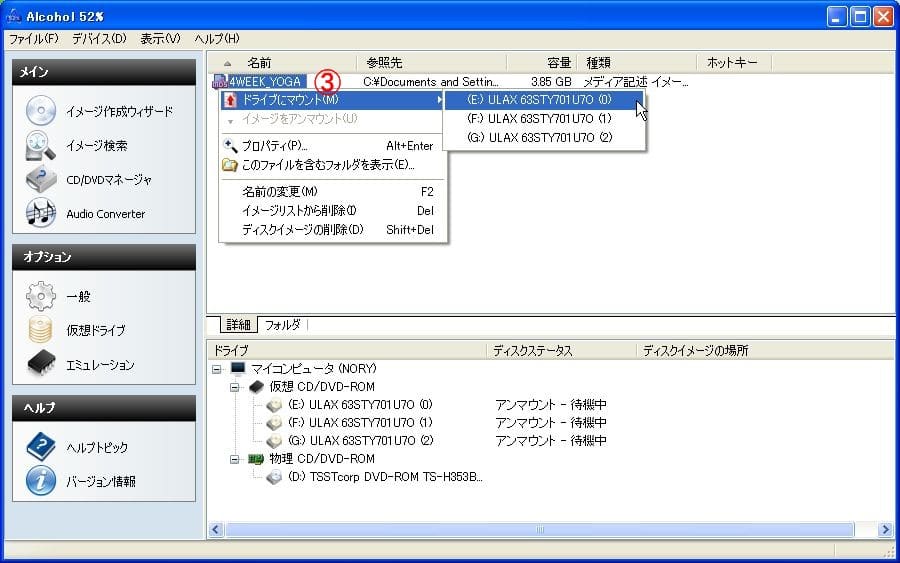900x563 pixels.
Task: Open the デバイス menu in menu bar
Action: click(99, 39)
